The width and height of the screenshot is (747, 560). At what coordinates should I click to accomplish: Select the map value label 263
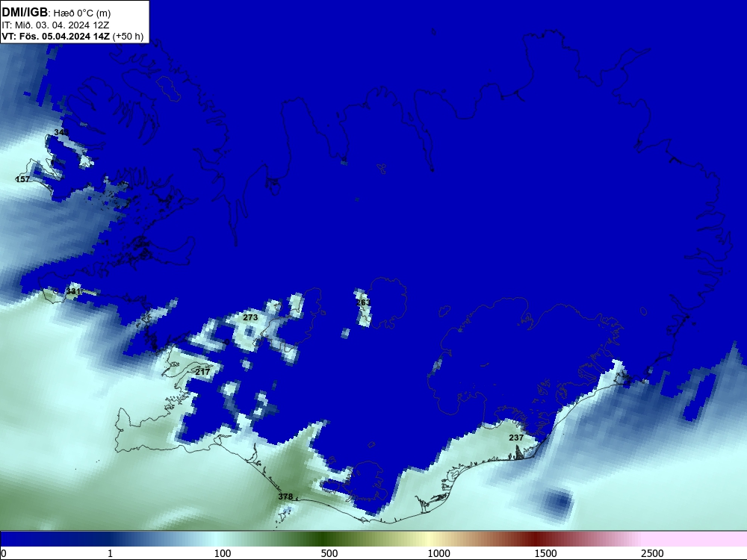tap(363, 302)
